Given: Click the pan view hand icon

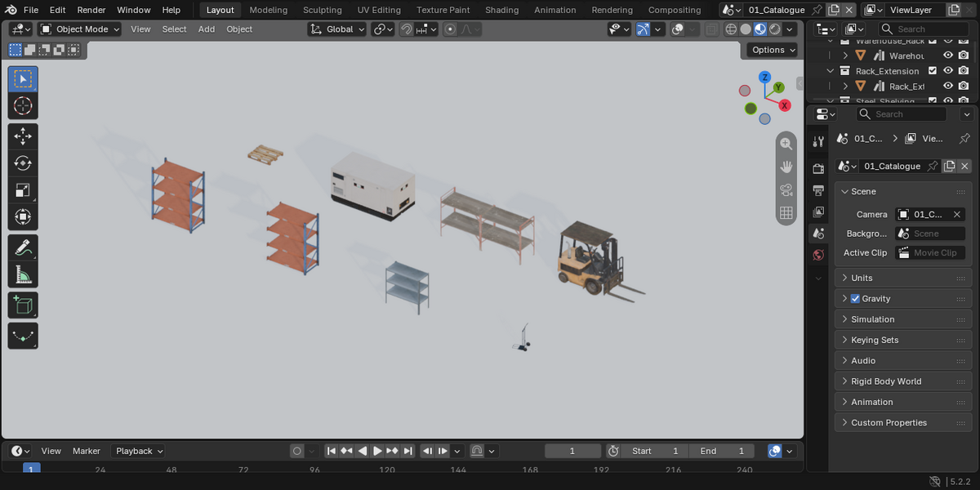Looking at the screenshot, I should 786,167.
